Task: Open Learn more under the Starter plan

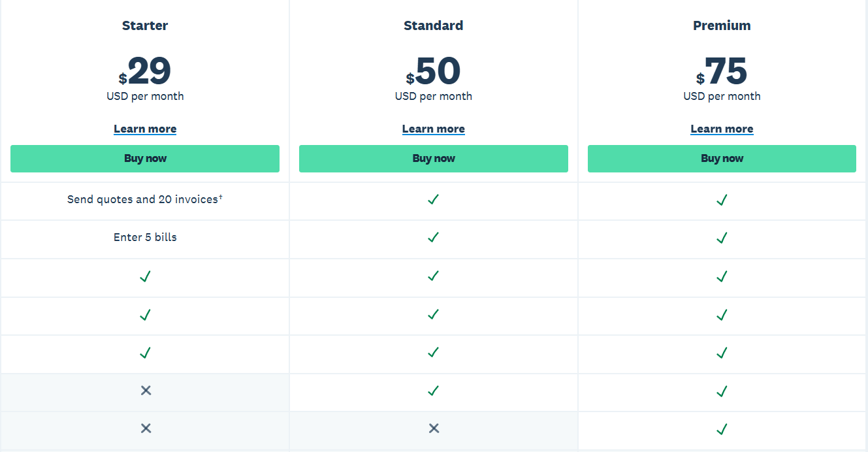Action: (x=145, y=129)
